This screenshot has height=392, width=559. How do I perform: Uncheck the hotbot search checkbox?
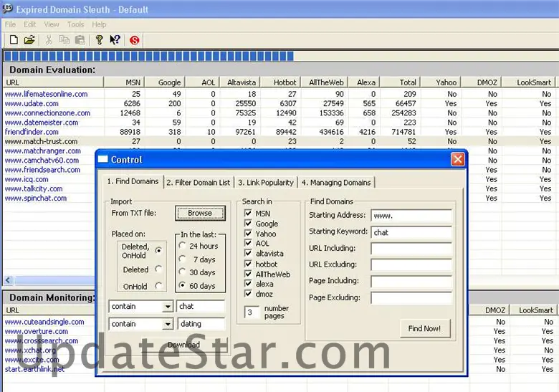(x=248, y=264)
